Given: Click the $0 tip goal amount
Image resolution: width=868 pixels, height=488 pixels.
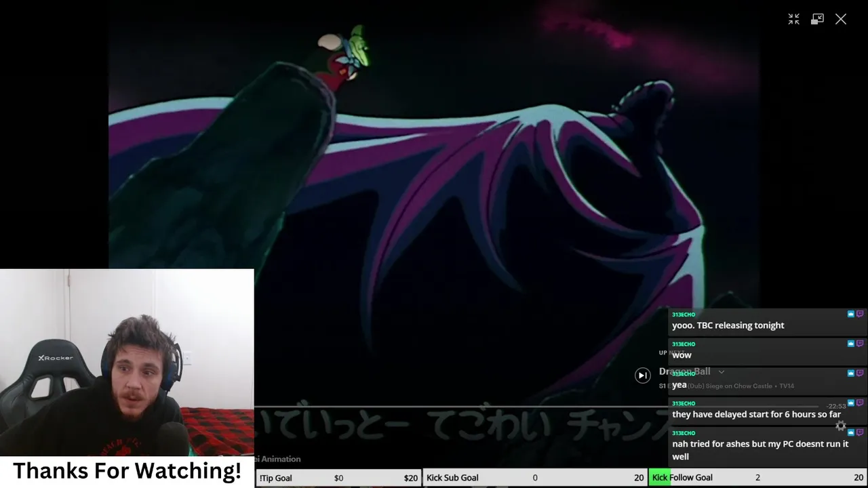Looking at the screenshot, I should [x=338, y=478].
